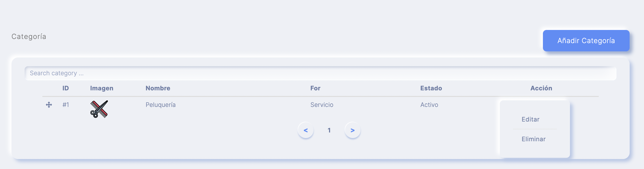Go to the next page arrow

click(x=352, y=130)
